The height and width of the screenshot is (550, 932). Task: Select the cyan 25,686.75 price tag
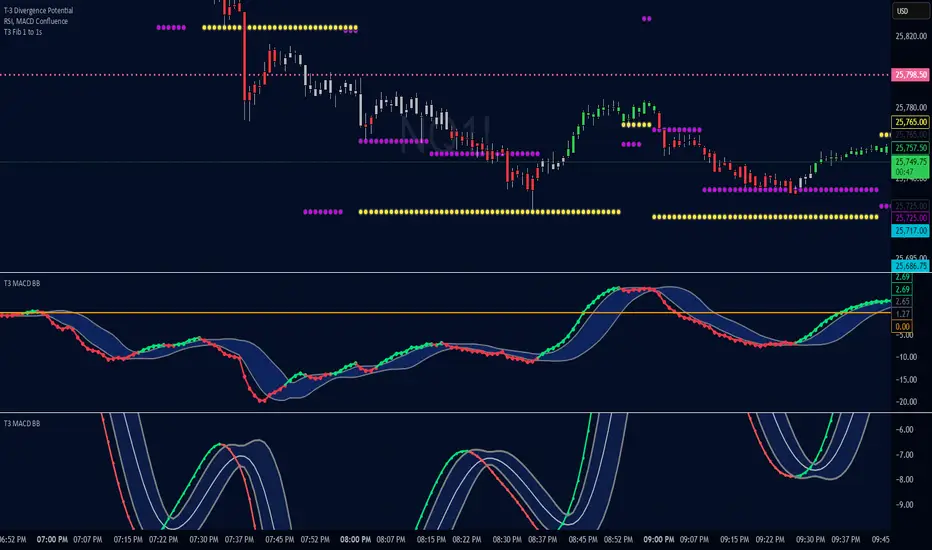(x=909, y=266)
